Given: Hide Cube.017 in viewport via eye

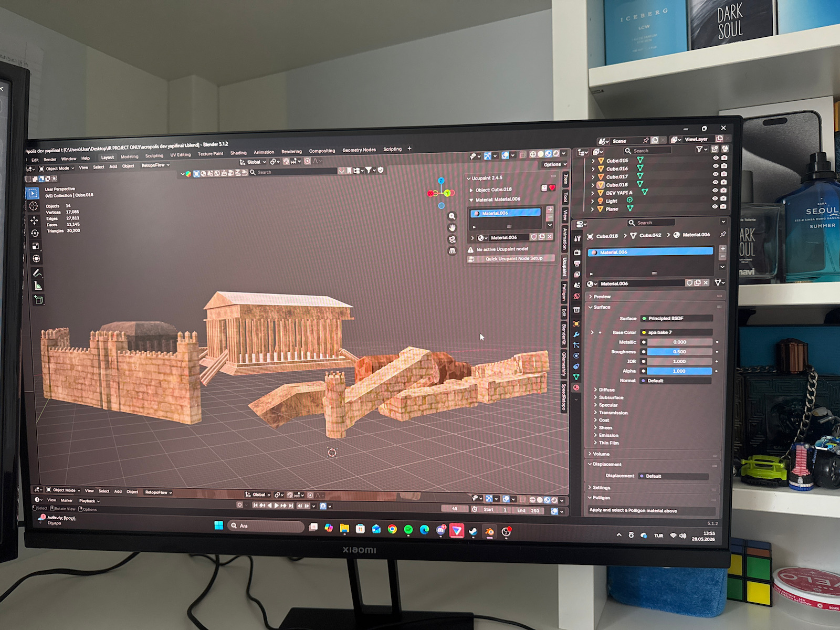Looking at the screenshot, I should 716,174.
